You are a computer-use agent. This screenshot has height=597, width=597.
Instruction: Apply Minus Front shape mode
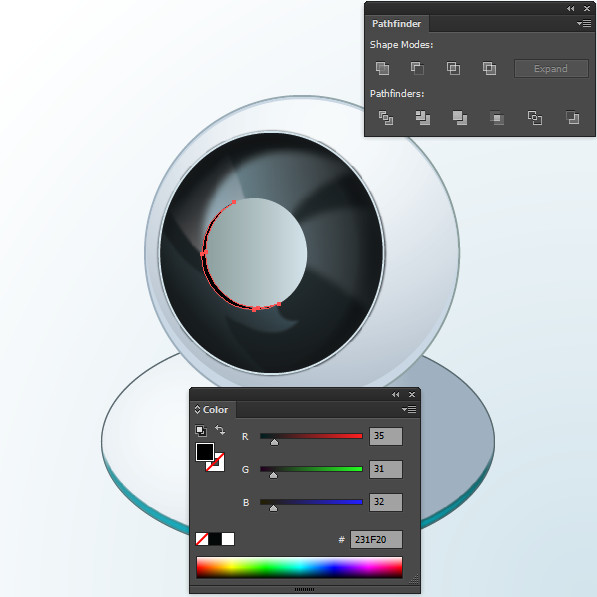point(417,69)
